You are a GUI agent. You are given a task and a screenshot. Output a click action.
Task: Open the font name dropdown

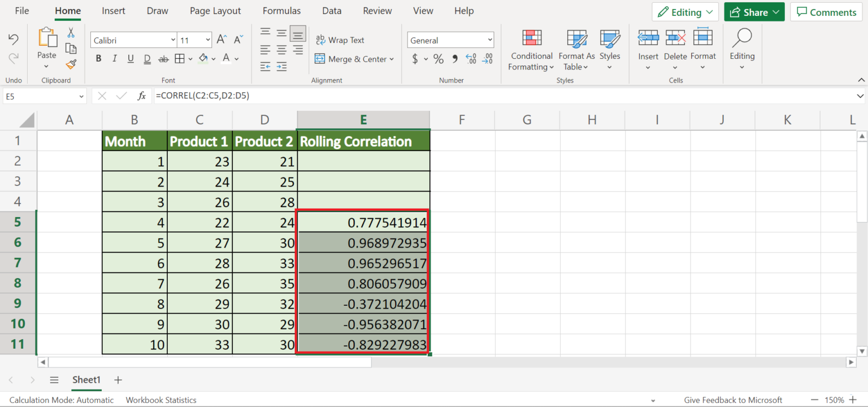coord(173,40)
